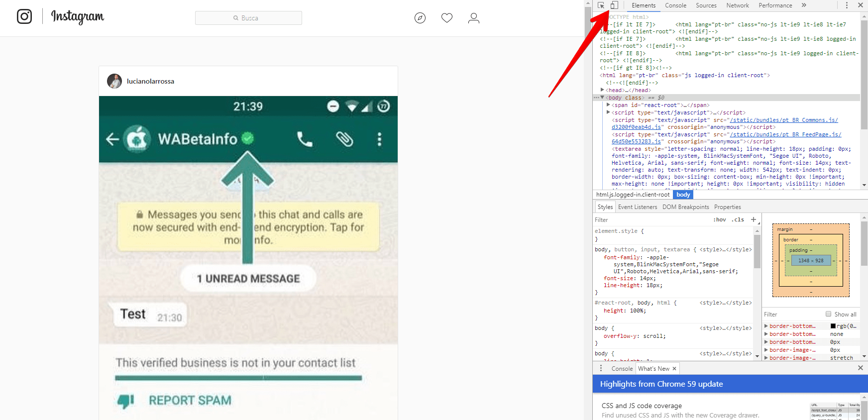Expand the border-bottom row with rgb value

click(766, 326)
